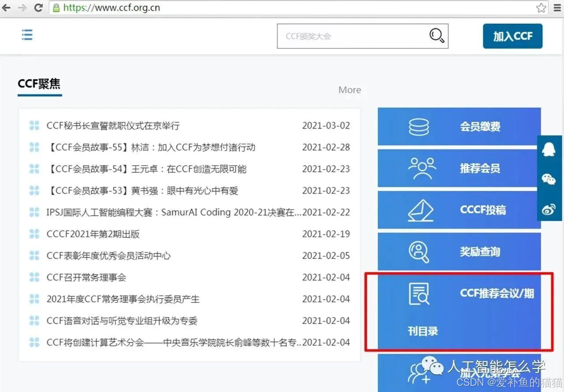The width and height of the screenshot is (564, 392).
Task: Open the 会员缴费 tile
Action: pyautogui.click(x=459, y=126)
